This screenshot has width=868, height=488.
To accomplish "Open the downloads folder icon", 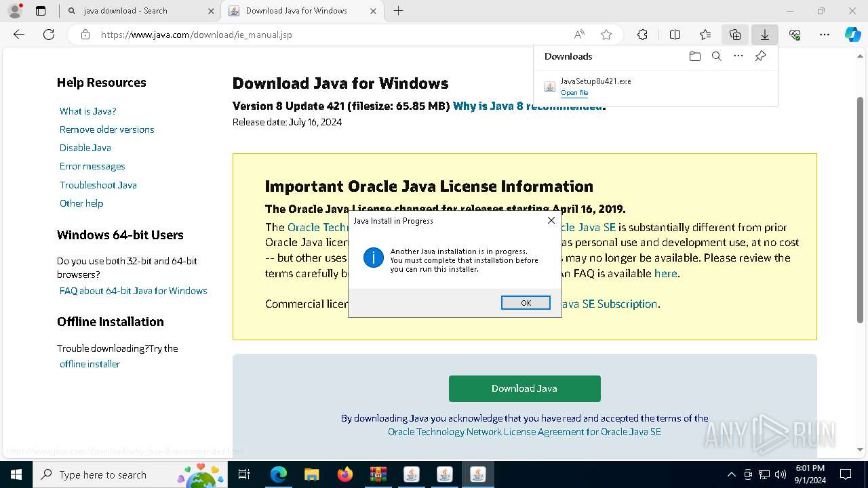I will point(694,56).
